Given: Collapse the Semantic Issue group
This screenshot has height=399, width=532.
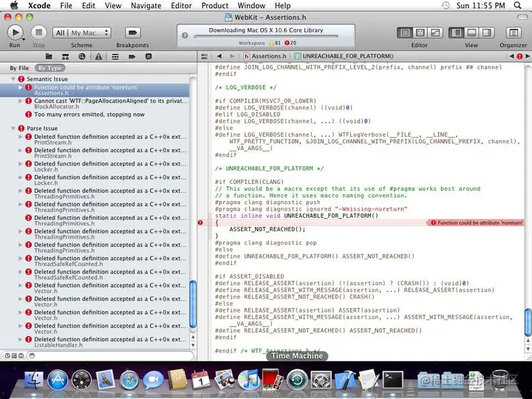Looking at the screenshot, I should tap(13, 79).
